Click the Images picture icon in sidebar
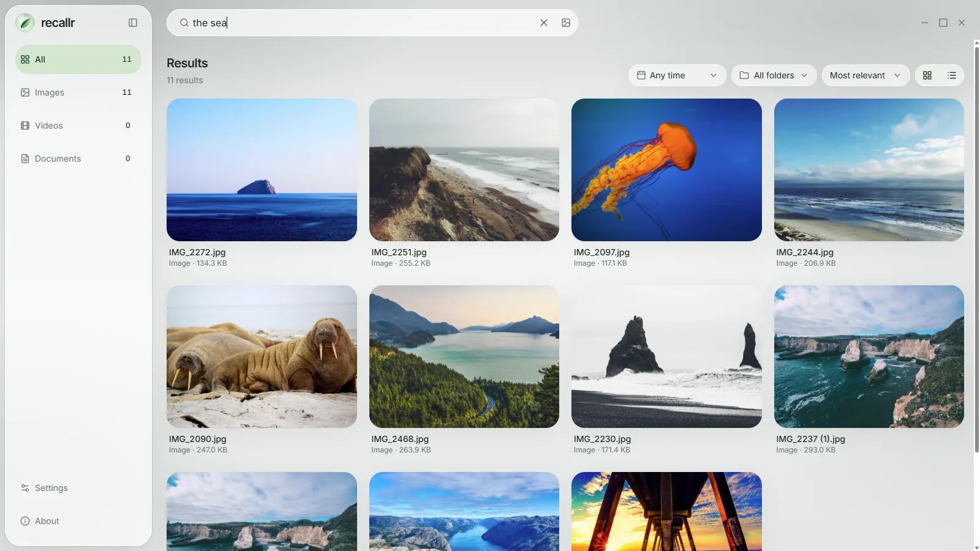980x551 pixels. [25, 92]
